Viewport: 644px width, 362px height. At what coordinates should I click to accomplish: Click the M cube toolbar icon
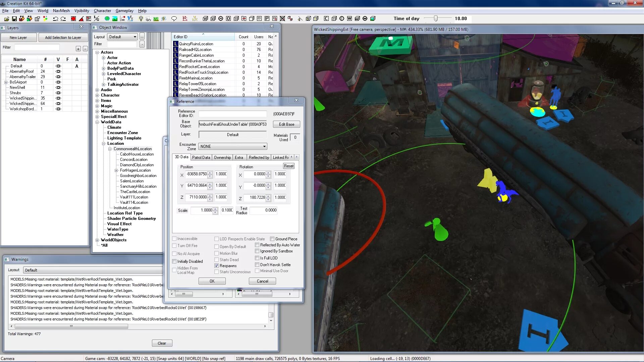(213, 19)
